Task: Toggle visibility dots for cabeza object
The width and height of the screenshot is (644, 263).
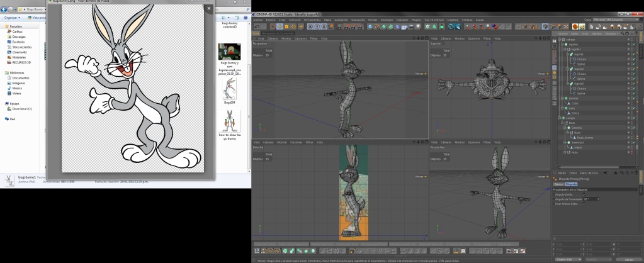Action: [x=631, y=40]
